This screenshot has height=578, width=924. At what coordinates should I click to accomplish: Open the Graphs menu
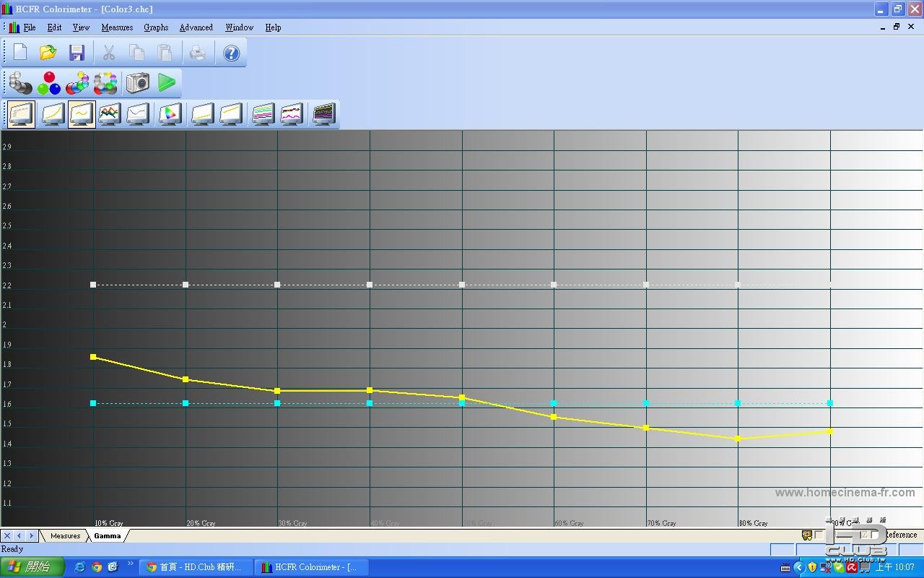[156, 27]
